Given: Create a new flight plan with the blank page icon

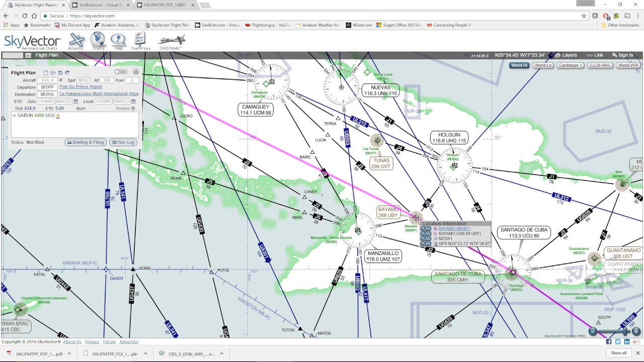Looking at the screenshot, I should click(x=46, y=73).
